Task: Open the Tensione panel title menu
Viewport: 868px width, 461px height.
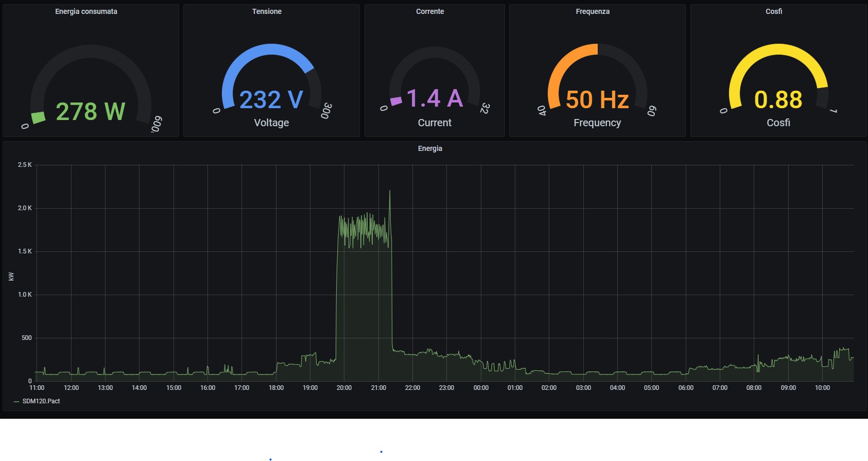Action: point(267,11)
